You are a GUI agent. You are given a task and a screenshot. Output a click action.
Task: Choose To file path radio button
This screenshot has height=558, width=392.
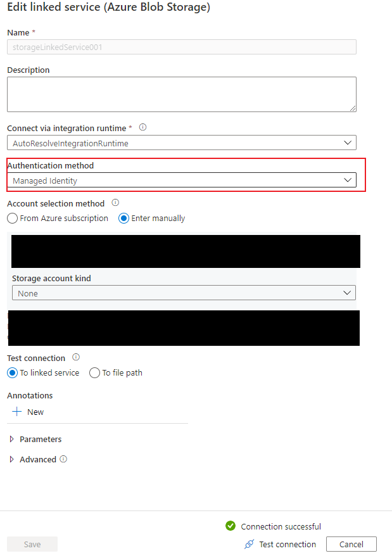[94, 372]
